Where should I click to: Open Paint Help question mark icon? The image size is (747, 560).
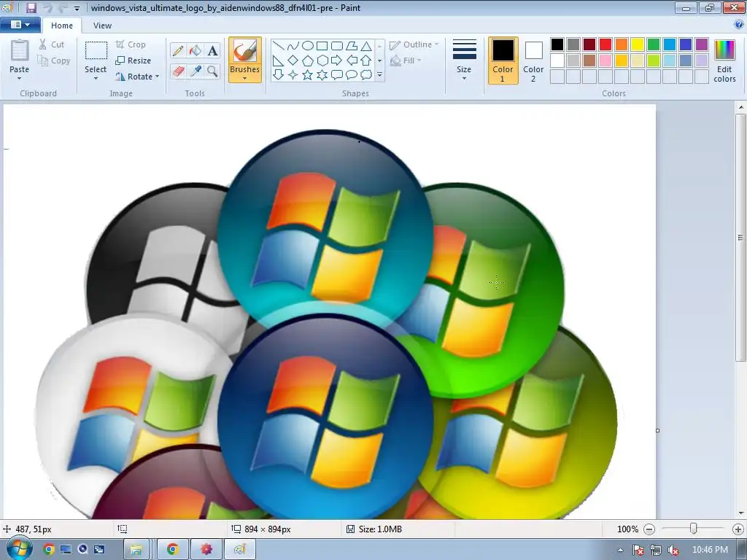tap(739, 25)
